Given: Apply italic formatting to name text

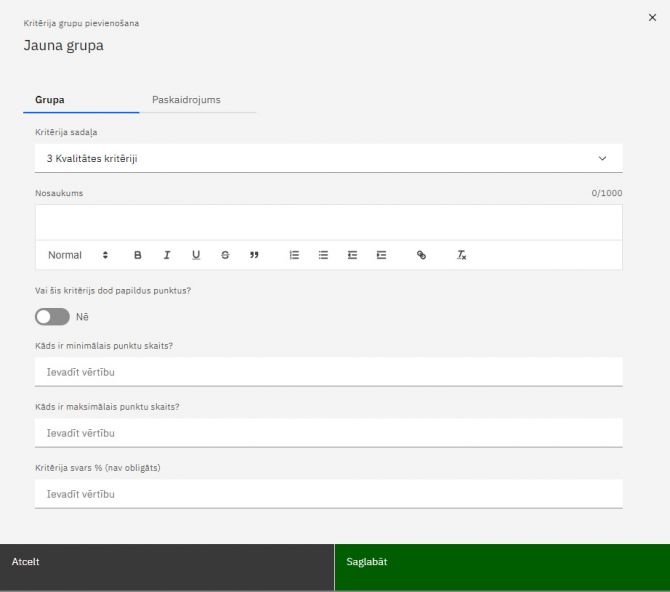Looking at the screenshot, I should (167, 255).
